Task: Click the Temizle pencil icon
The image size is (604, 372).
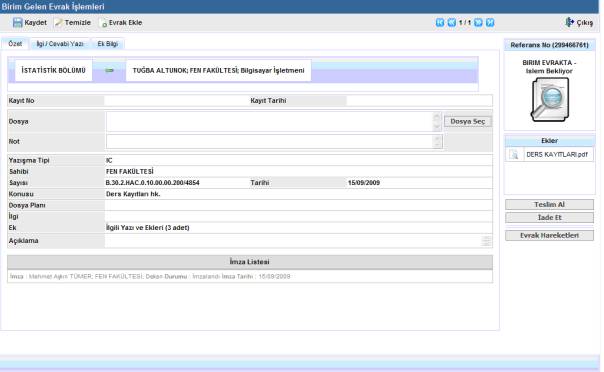Action: pyautogui.click(x=59, y=23)
